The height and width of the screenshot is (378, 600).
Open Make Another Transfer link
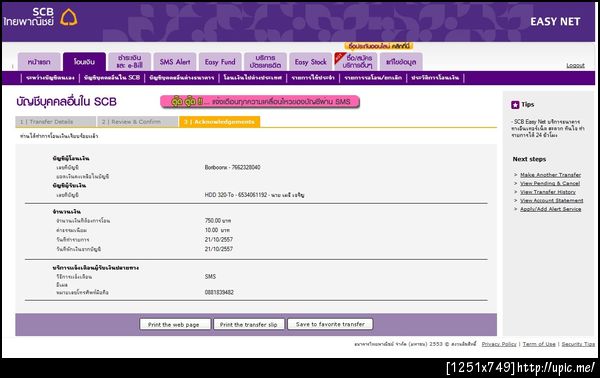pyautogui.click(x=550, y=175)
